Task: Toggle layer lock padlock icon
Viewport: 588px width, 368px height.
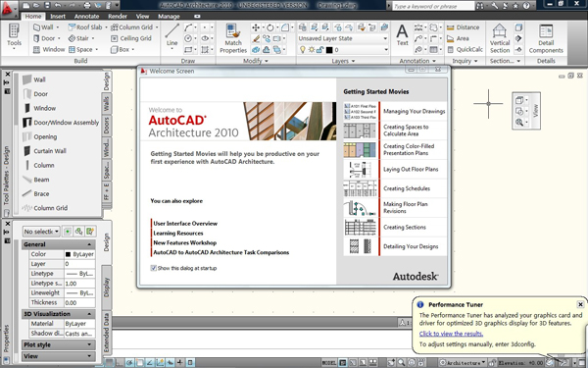Action: (320, 50)
